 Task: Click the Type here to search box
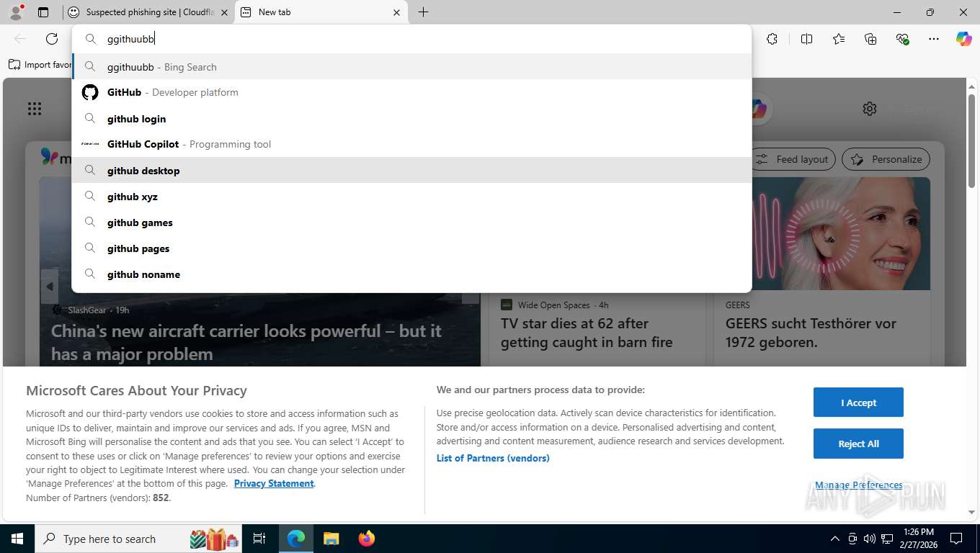(138, 539)
